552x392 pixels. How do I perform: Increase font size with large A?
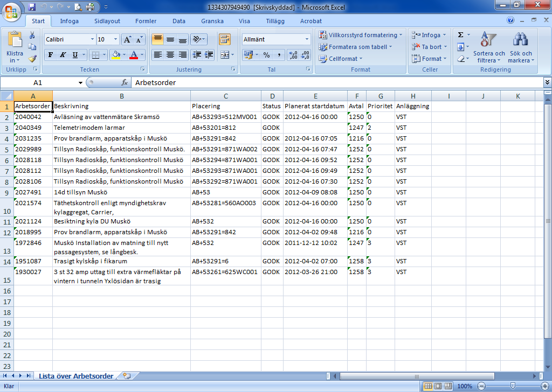click(127, 39)
